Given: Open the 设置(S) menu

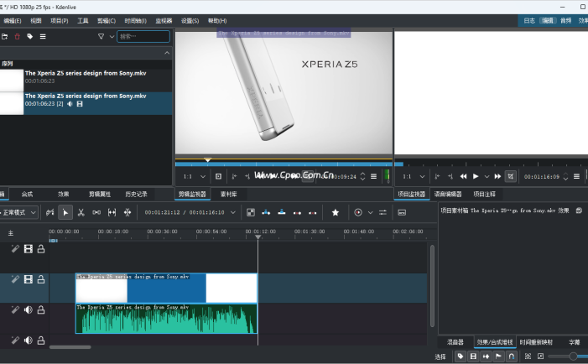Looking at the screenshot, I should (x=190, y=21).
